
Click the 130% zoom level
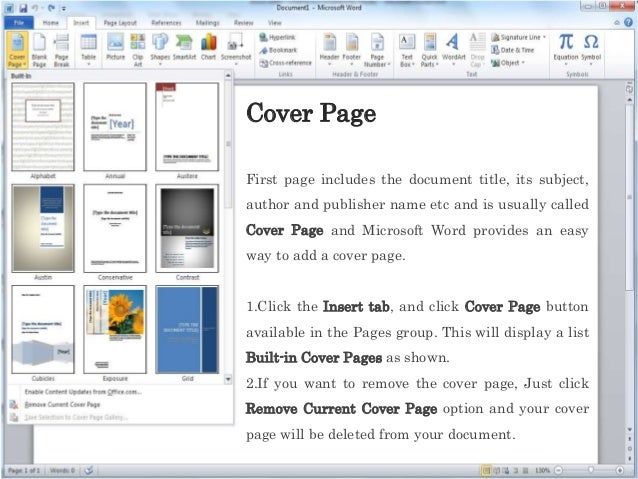(x=542, y=470)
